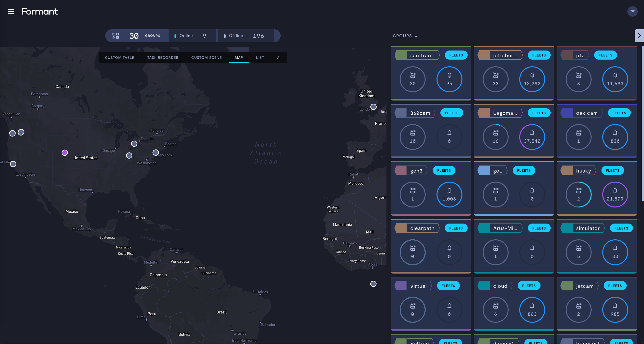Open FLEETS for gen3 group

[444, 170]
